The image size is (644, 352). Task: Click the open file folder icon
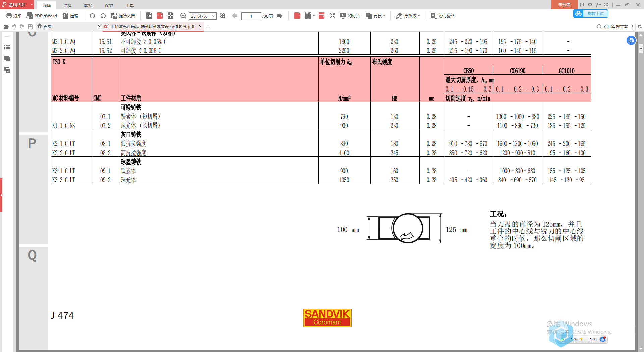(x=6, y=27)
